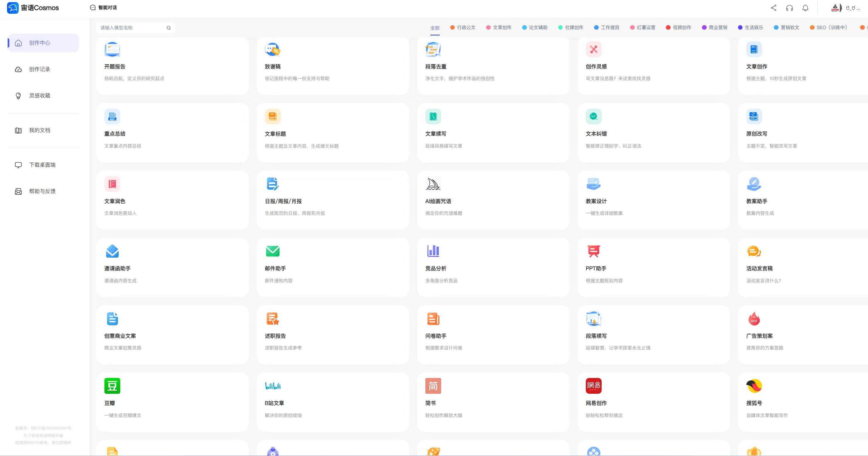The image size is (868, 456).
Task: Select the 段落去重 tool icon
Action: pyautogui.click(x=433, y=49)
